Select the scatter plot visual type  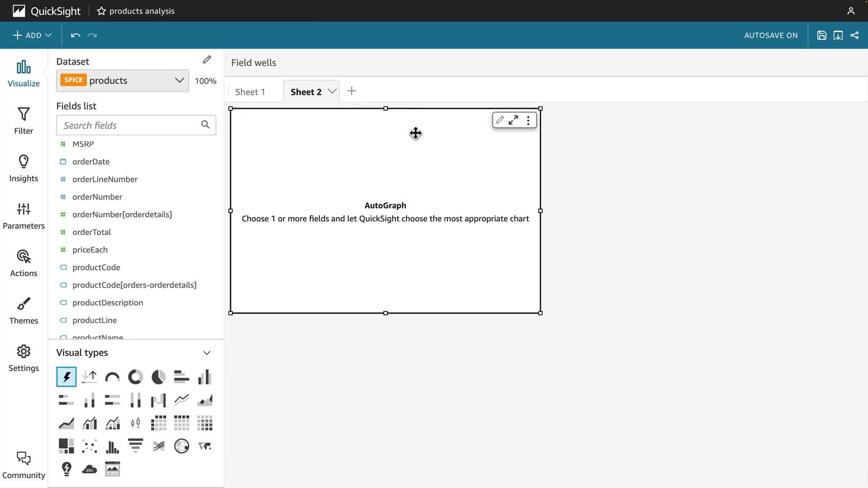pyautogui.click(x=90, y=446)
